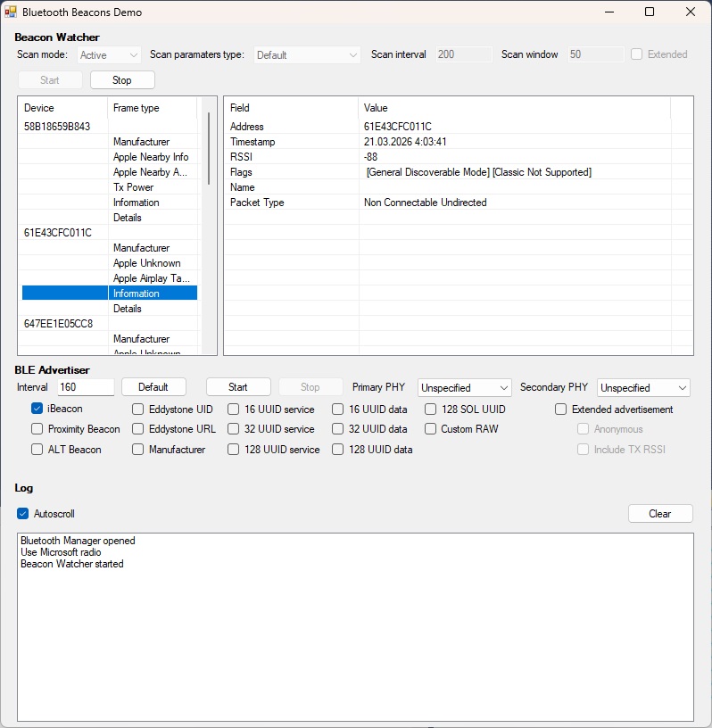This screenshot has width=712, height=728.
Task: Open Details under device 61E43CFC011C
Action: pyautogui.click(x=128, y=309)
